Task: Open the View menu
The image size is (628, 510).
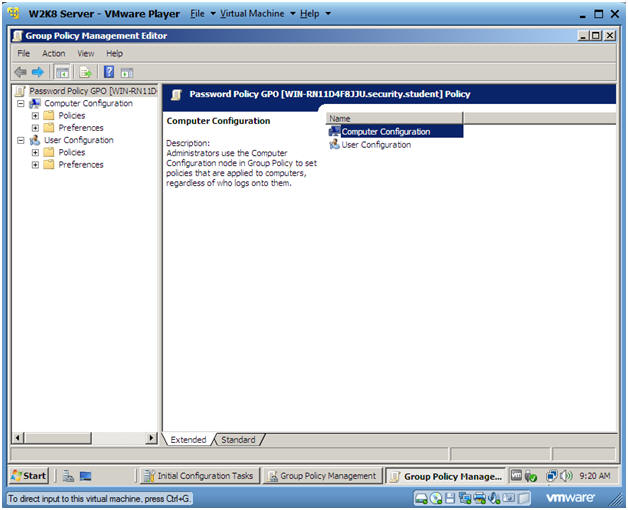Action: pos(86,53)
